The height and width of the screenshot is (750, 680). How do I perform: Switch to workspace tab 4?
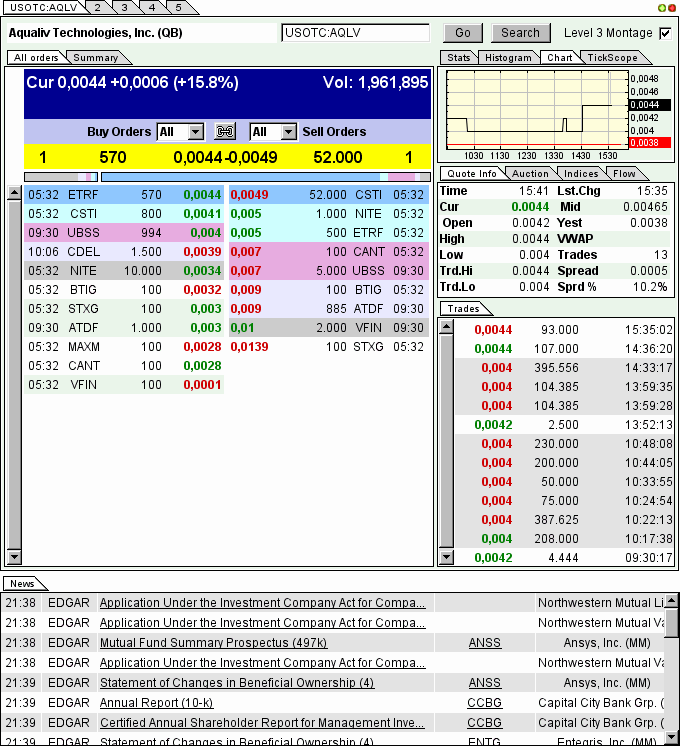click(x=152, y=7)
